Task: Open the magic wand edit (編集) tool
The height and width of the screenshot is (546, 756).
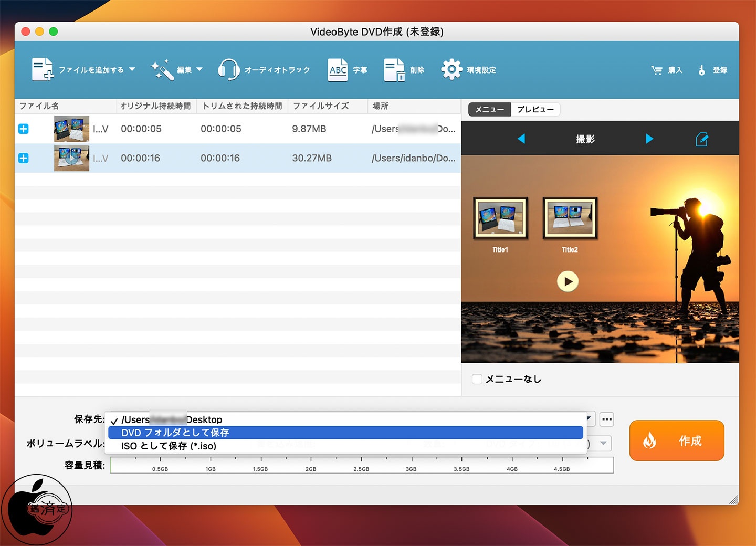Action: click(162, 70)
